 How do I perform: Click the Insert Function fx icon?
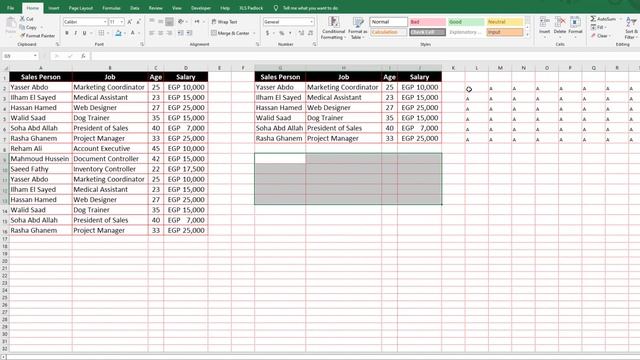83,56
